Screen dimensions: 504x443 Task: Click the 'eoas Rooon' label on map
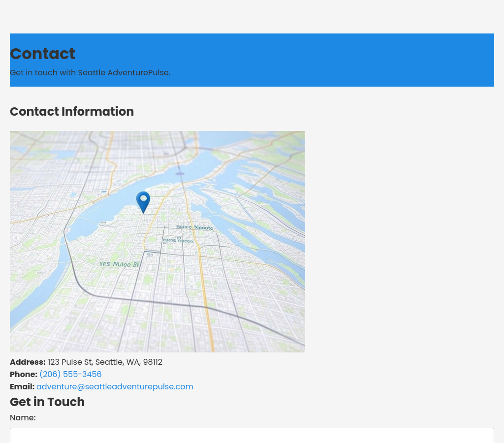178,241
